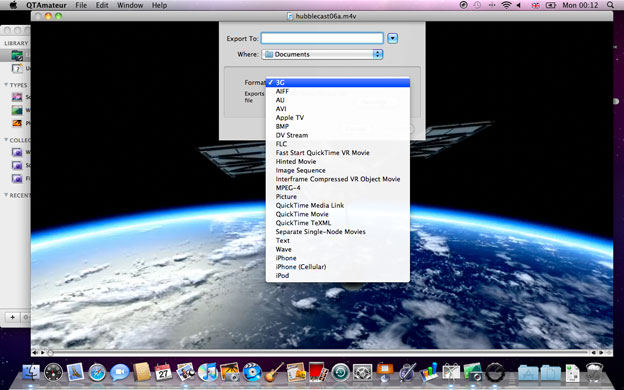Collapse the COLLECTIONS section in background window
The width and height of the screenshot is (624, 390).
point(6,140)
